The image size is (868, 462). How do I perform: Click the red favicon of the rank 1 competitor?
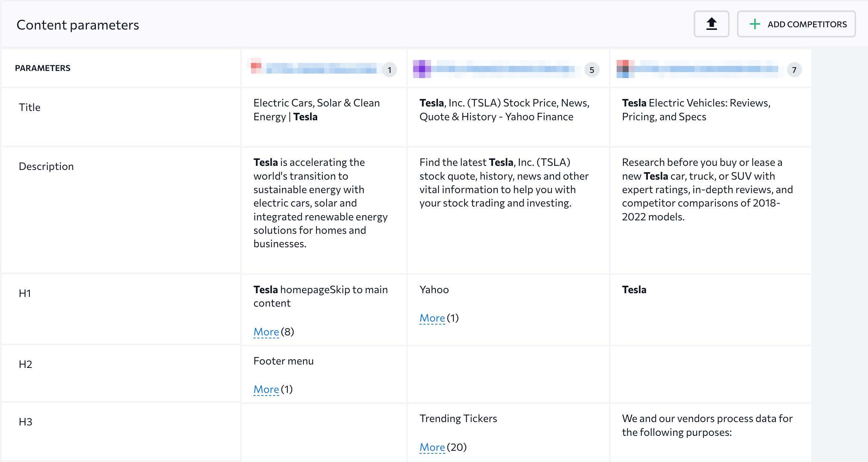tap(256, 66)
